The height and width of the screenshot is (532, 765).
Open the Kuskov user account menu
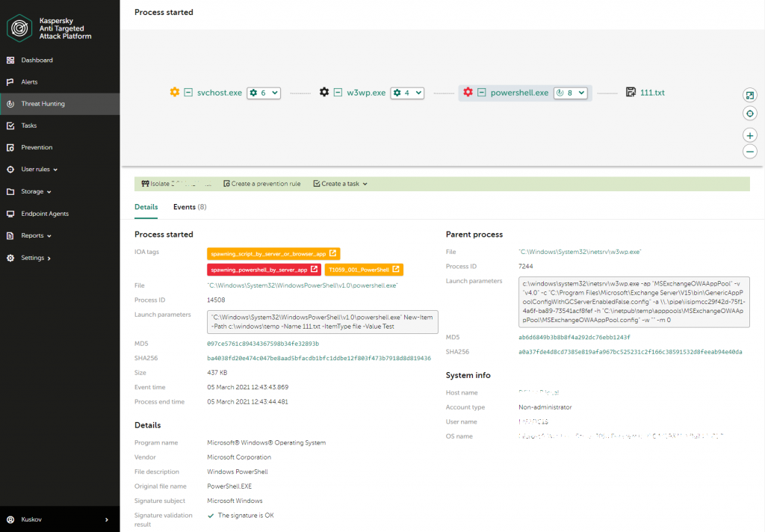(x=60, y=520)
